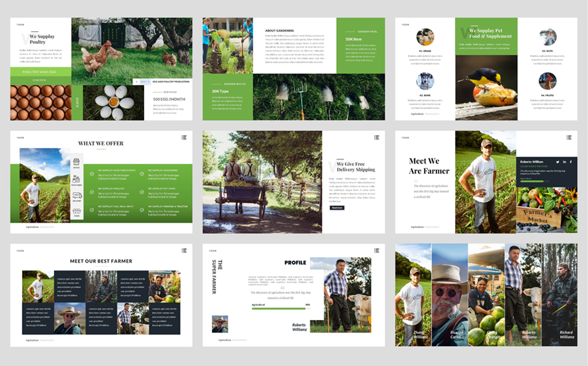Click the free Delivery truck icon
The width and height of the screenshot is (588, 366).
77,195
